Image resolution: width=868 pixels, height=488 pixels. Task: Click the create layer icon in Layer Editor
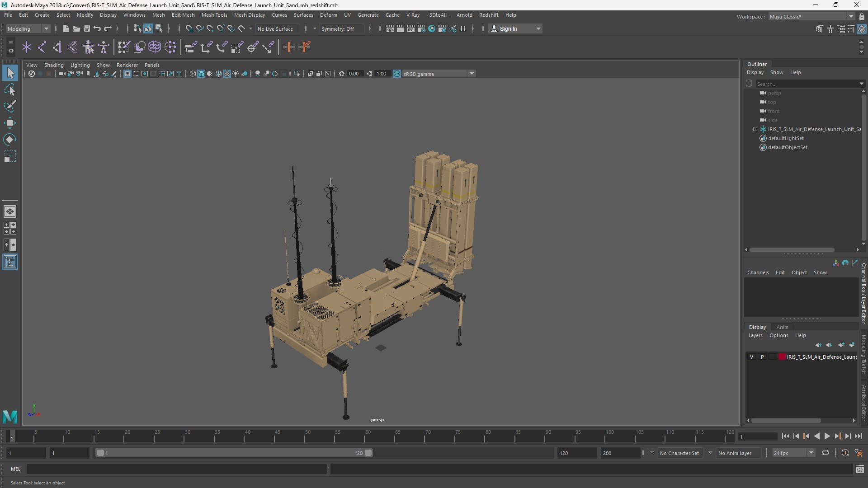point(841,345)
